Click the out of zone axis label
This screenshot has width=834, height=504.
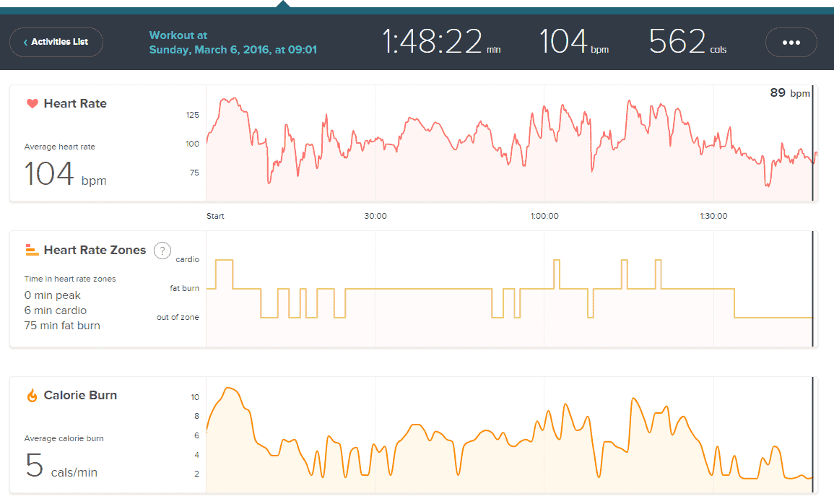tap(178, 317)
